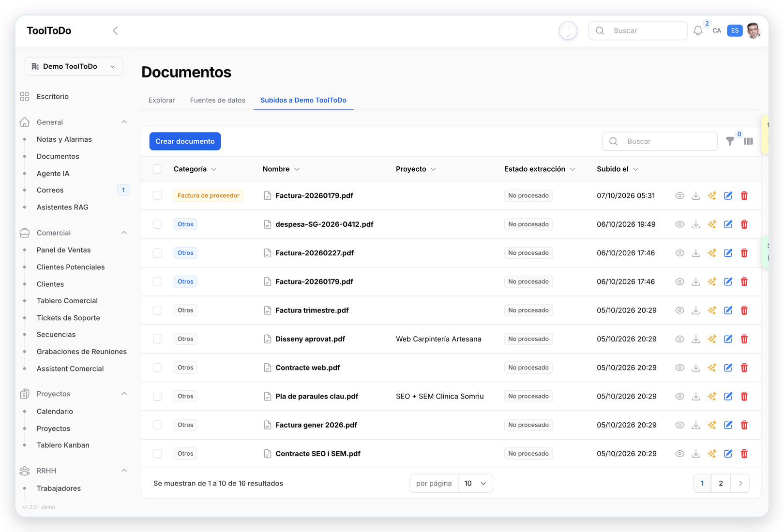
Task: Check the Contracte web.pdf row checkbox
Action: [x=157, y=368]
